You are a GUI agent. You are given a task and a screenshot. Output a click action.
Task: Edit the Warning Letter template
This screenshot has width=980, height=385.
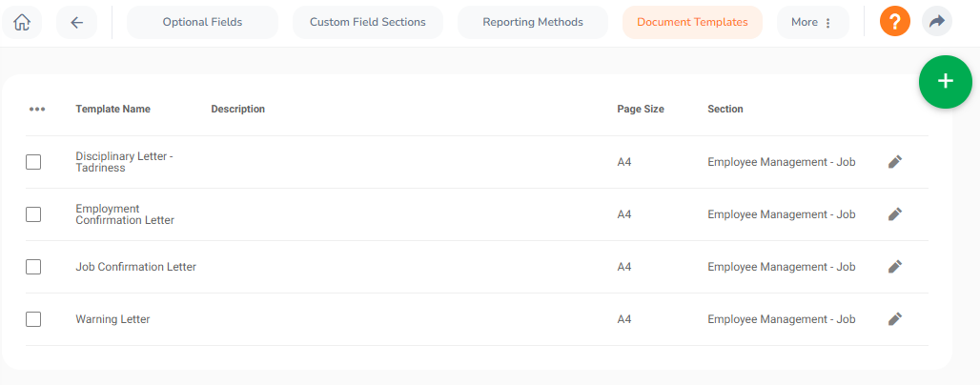coord(894,319)
